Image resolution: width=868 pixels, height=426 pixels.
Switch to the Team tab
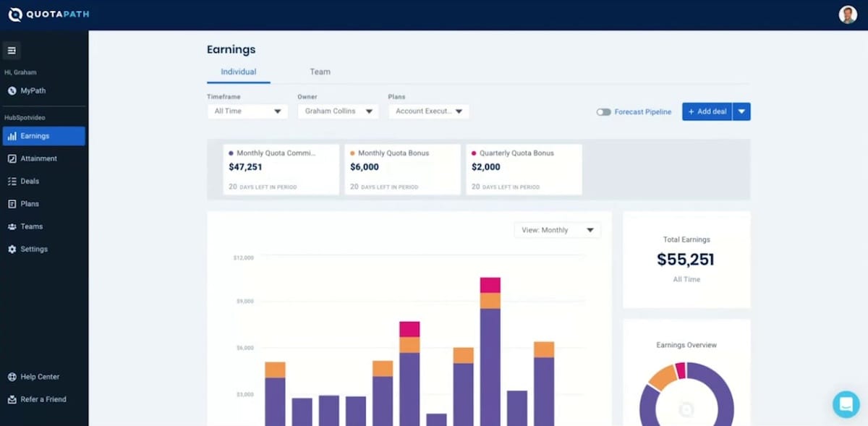coord(320,72)
